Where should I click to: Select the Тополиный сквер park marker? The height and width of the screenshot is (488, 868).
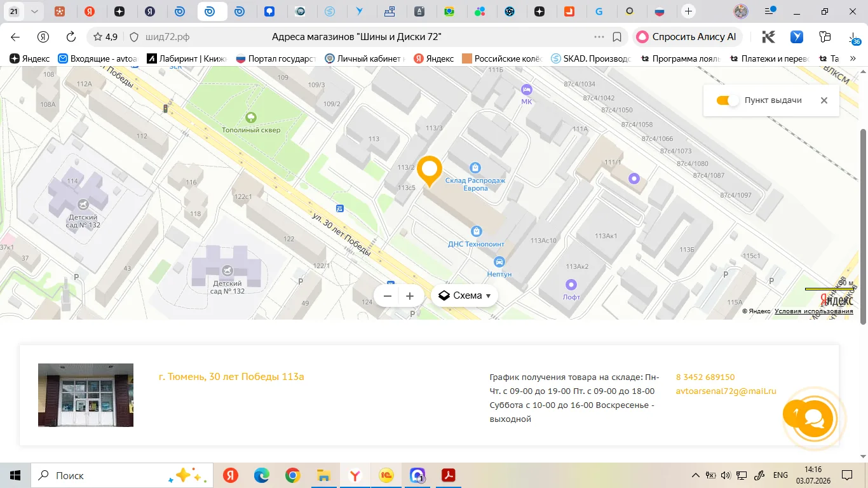pyautogui.click(x=251, y=118)
